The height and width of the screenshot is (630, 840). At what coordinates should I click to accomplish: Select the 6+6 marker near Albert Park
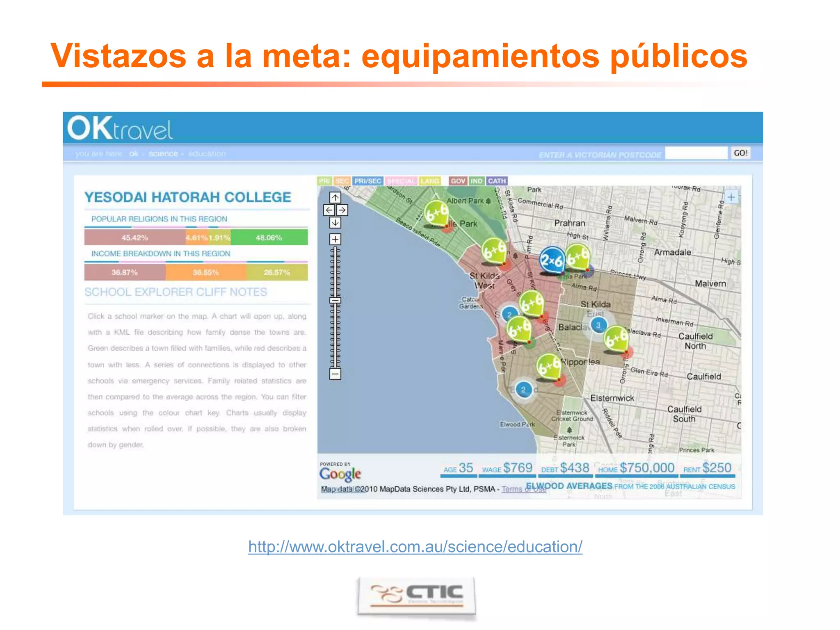pos(436,214)
